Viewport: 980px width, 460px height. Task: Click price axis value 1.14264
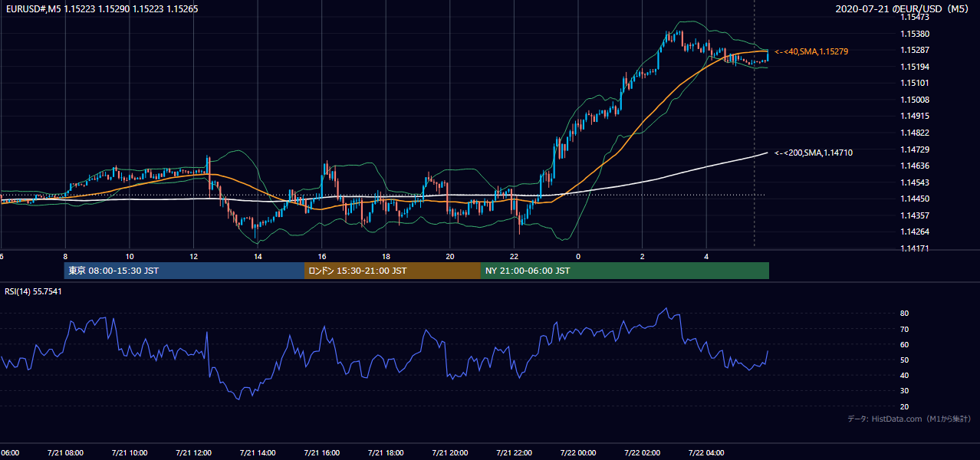click(x=915, y=232)
